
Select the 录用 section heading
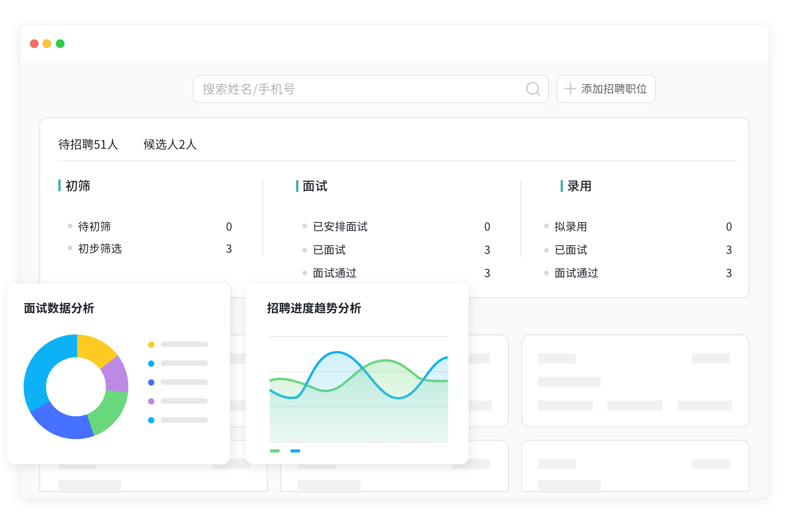point(579,186)
